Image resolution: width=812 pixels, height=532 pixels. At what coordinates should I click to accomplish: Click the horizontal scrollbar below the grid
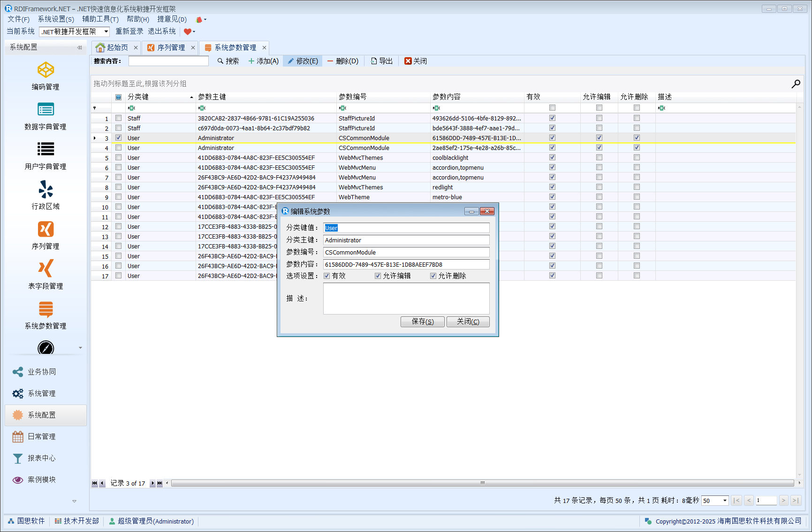(482, 483)
